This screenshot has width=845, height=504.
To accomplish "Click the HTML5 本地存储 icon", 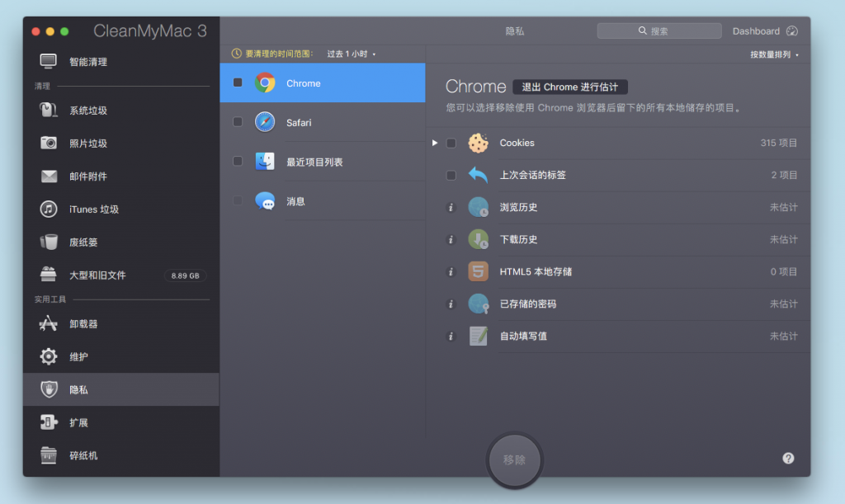I will click(478, 271).
